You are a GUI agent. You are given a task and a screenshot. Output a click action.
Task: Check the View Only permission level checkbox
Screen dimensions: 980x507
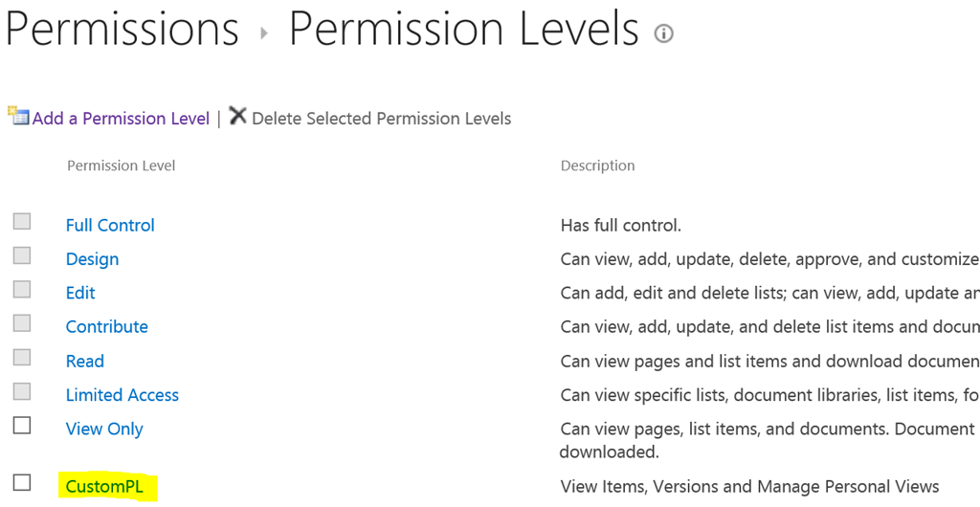[x=22, y=425]
